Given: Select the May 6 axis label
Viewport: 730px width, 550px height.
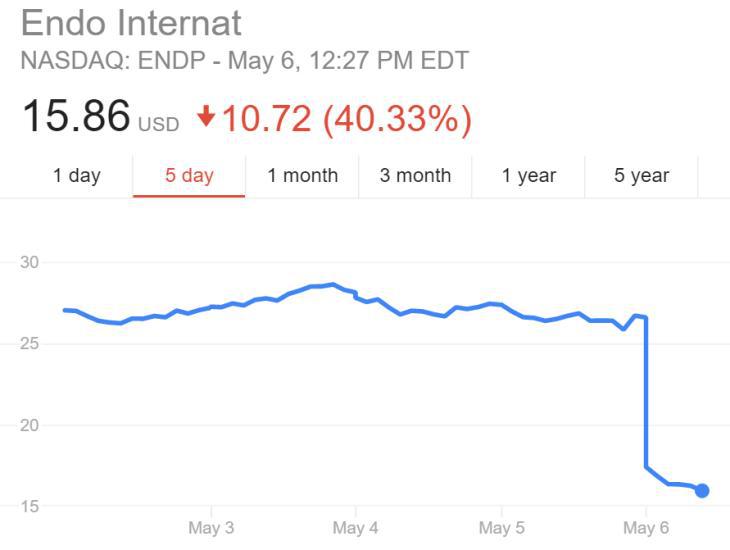Looking at the screenshot, I should (646, 528).
